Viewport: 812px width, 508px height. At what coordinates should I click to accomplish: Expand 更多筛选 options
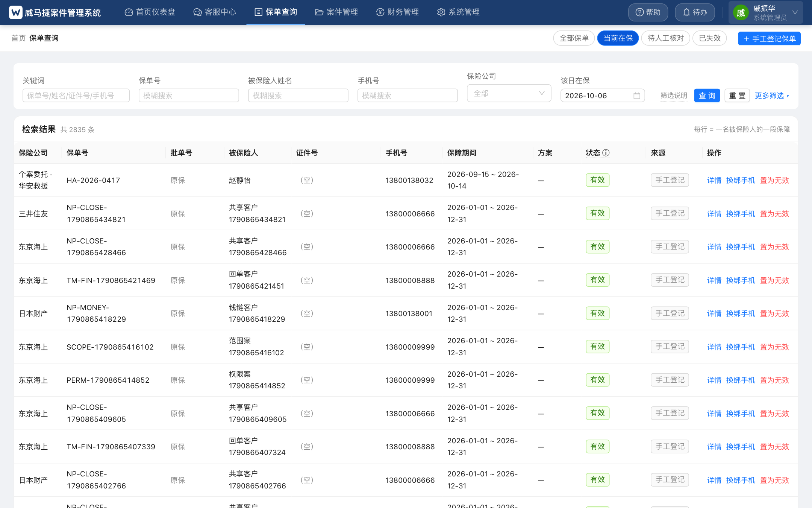tap(772, 96)
